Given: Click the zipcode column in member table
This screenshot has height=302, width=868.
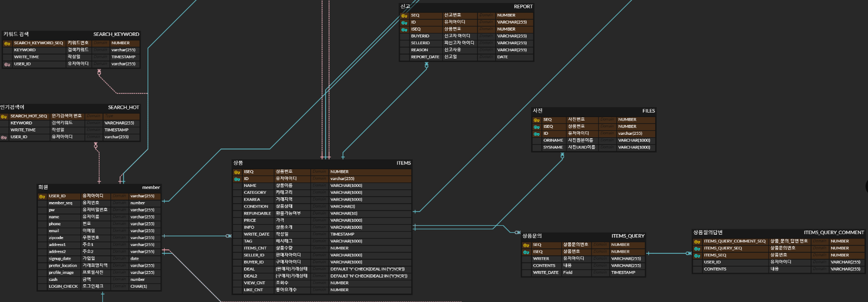Looking at the screenshot, I should pyautogui.click(x=56, y=238).
